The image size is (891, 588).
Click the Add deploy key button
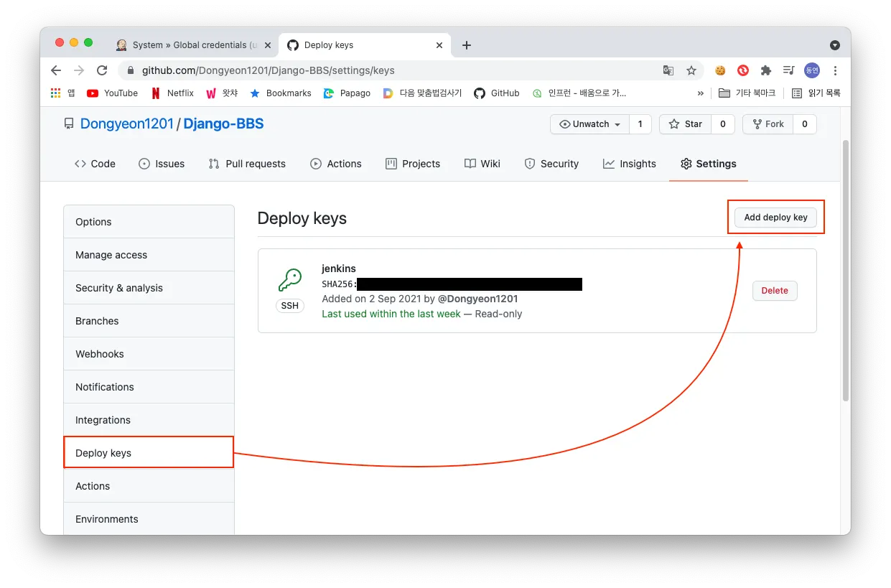click(x=775, y=217)
